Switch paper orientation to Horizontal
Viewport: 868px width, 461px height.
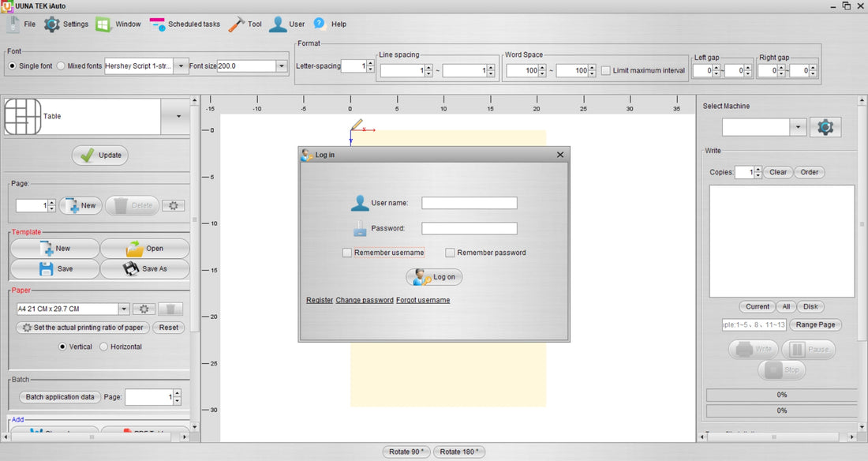[x=103, y=346]
